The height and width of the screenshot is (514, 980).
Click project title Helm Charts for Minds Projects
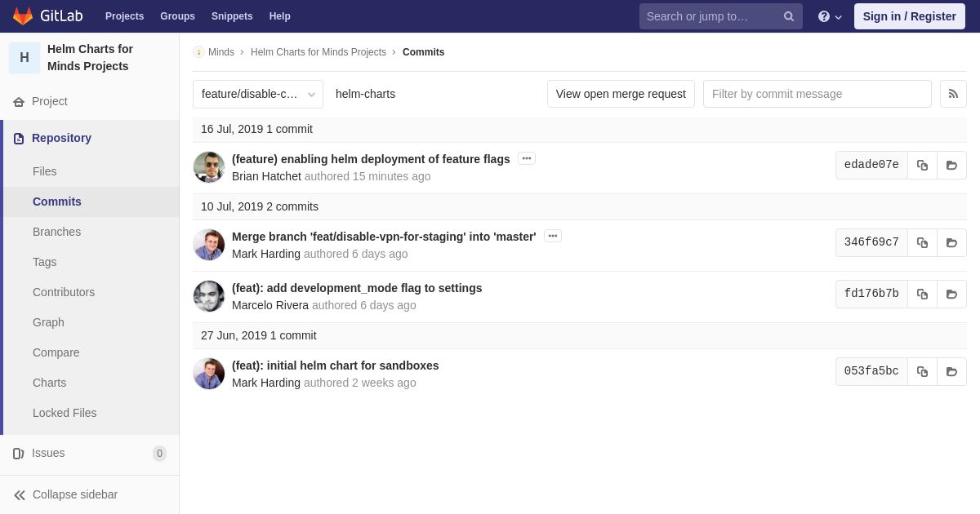click(90, 58)
